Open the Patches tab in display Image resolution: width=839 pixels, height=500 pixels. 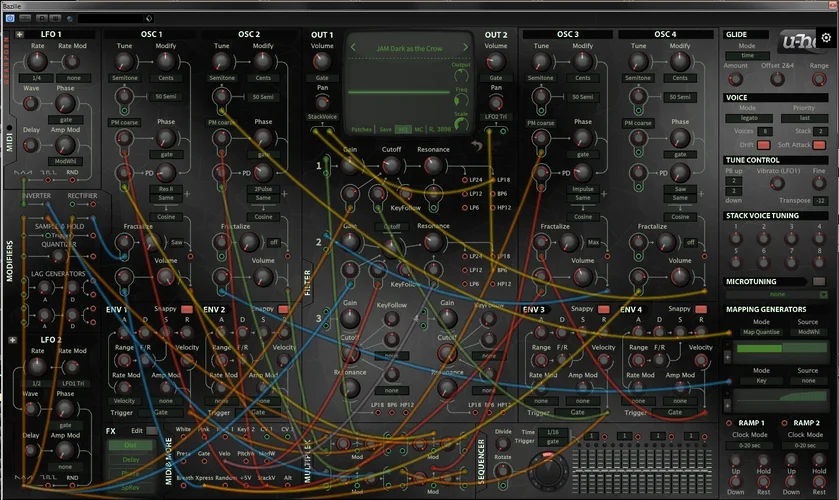coord(362,129)
